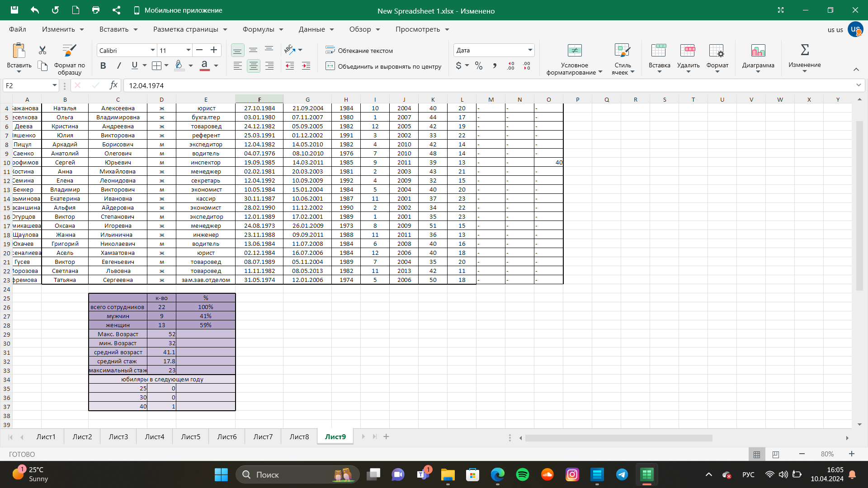Toggle Merge and center (Объединить и выровнять по центру)
The image size is (868, 488).
pyautogui.click(x=383, y=66)
